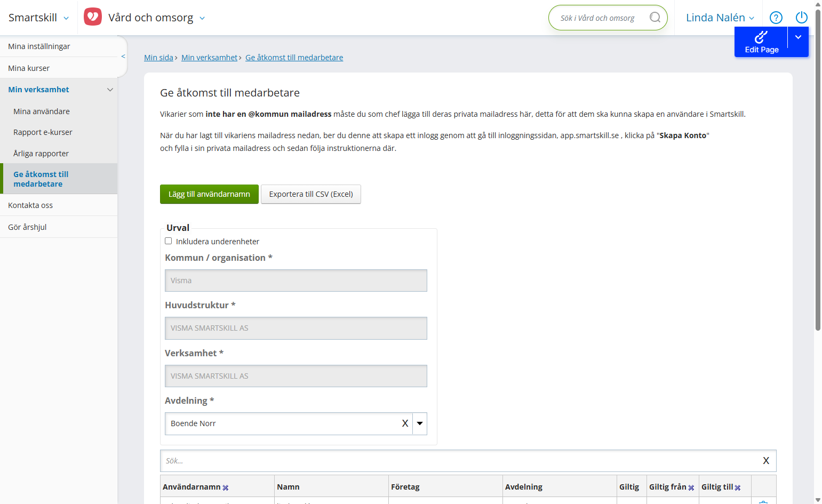Expand the Vård och omsorg section switcher
This screenshot has height=504, width=822.
pos(202,18)
